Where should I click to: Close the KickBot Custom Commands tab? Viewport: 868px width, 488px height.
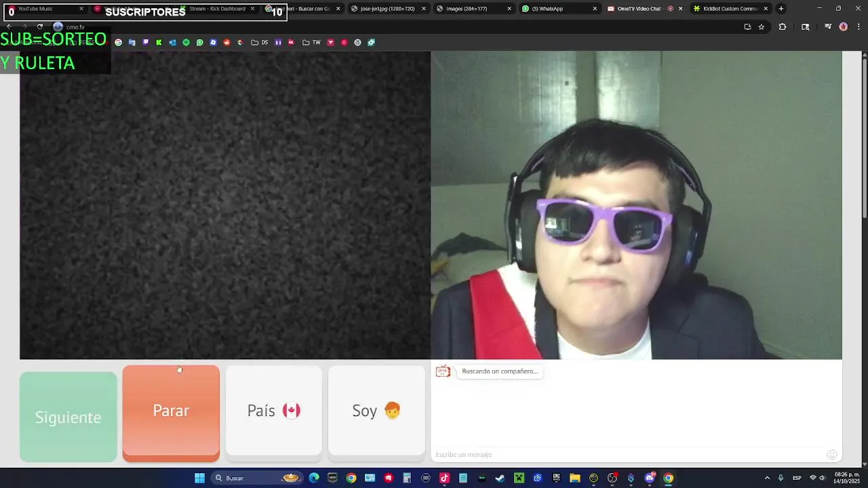(x=766, y=9)
